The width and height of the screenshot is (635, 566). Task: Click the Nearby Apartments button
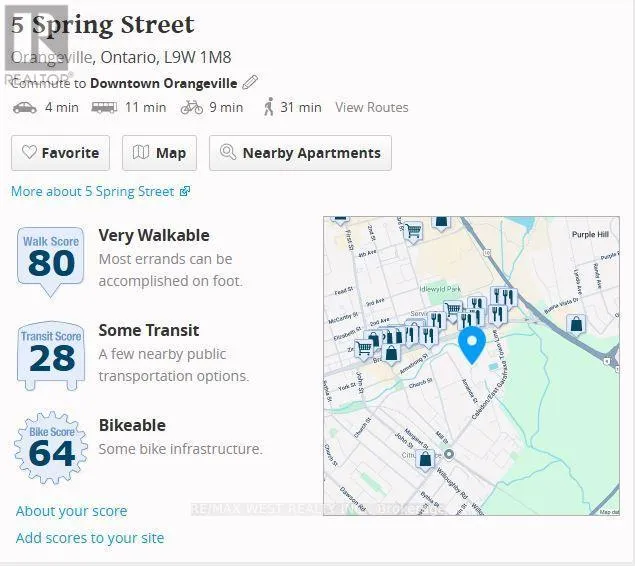tap(300, 153)
